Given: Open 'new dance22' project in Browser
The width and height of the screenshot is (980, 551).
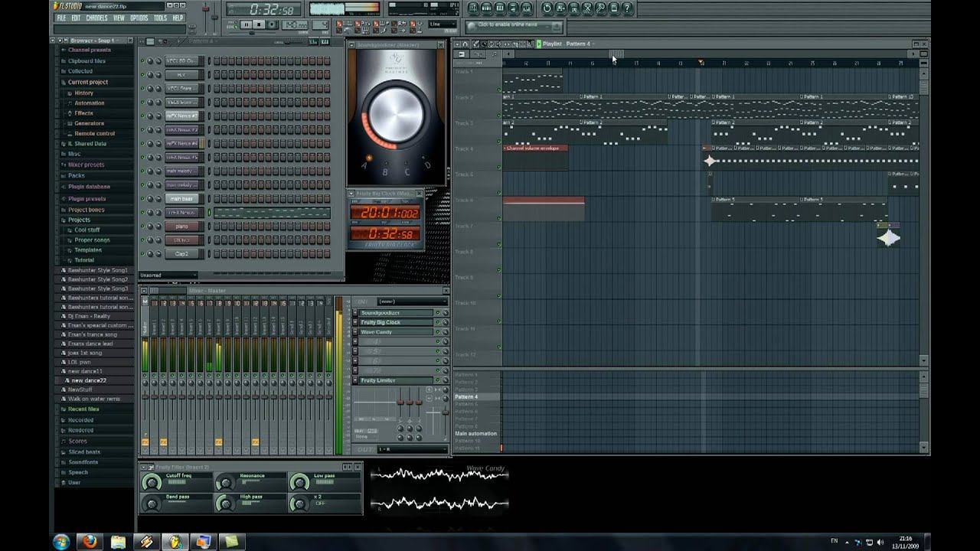Looking at the screenshot, I should click(x=89, y=380).
